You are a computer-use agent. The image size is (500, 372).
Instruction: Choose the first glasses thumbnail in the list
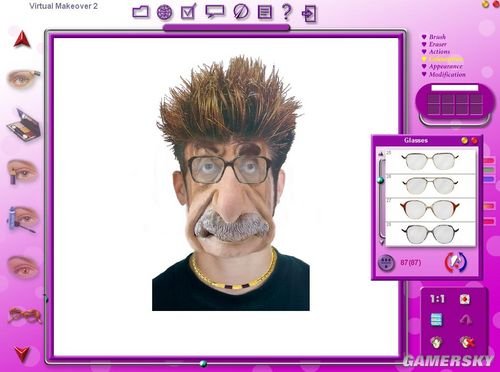430,161
